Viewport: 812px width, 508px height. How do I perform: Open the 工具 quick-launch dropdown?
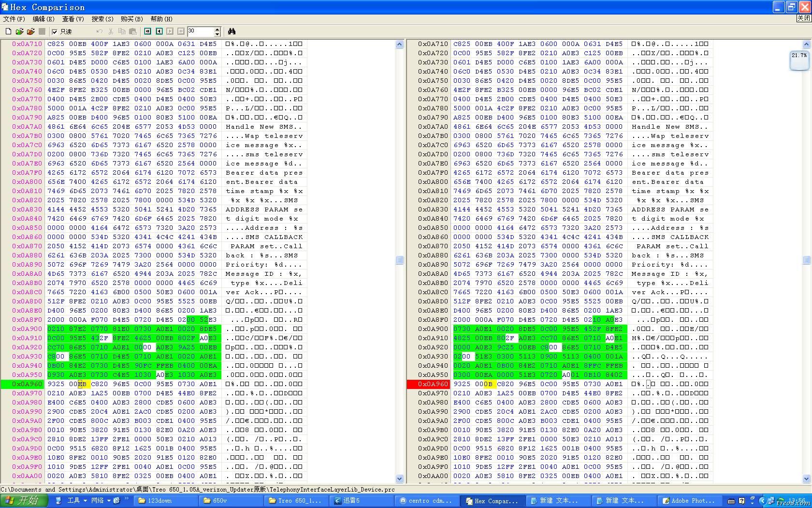77,501
